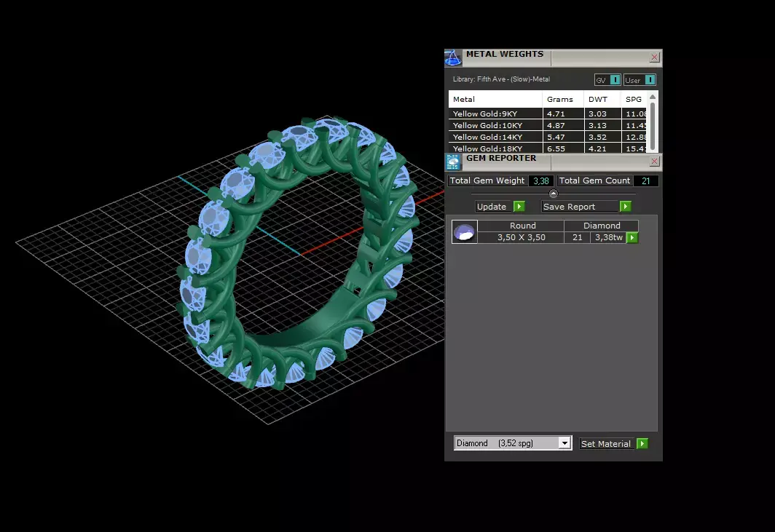Click the 5.47 grams cell

[x=563, y=137]
